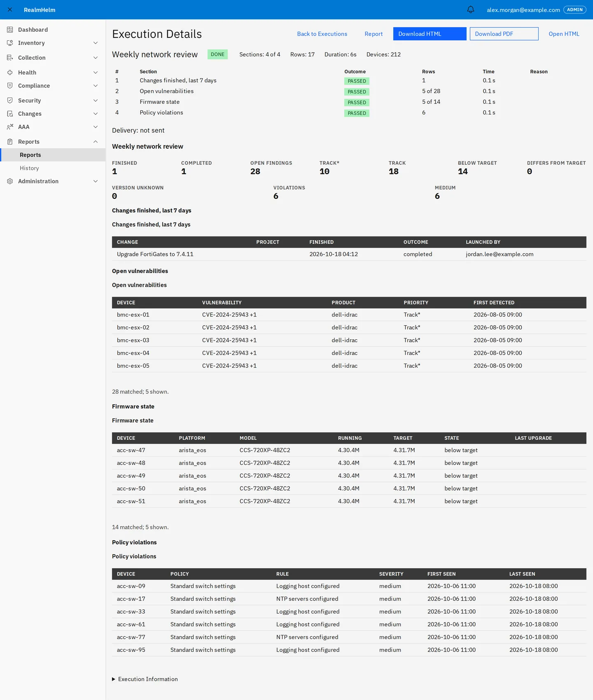Screen dimensions: 593x700
Task: Click Open HTML link
Action: (x=564, y=34)
